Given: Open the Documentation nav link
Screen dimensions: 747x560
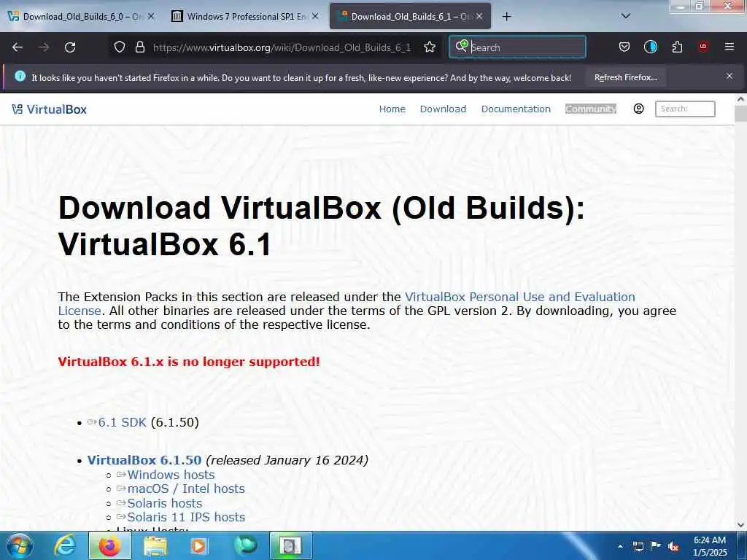Looking at the screenshot, I should click(x=516, y=109).
